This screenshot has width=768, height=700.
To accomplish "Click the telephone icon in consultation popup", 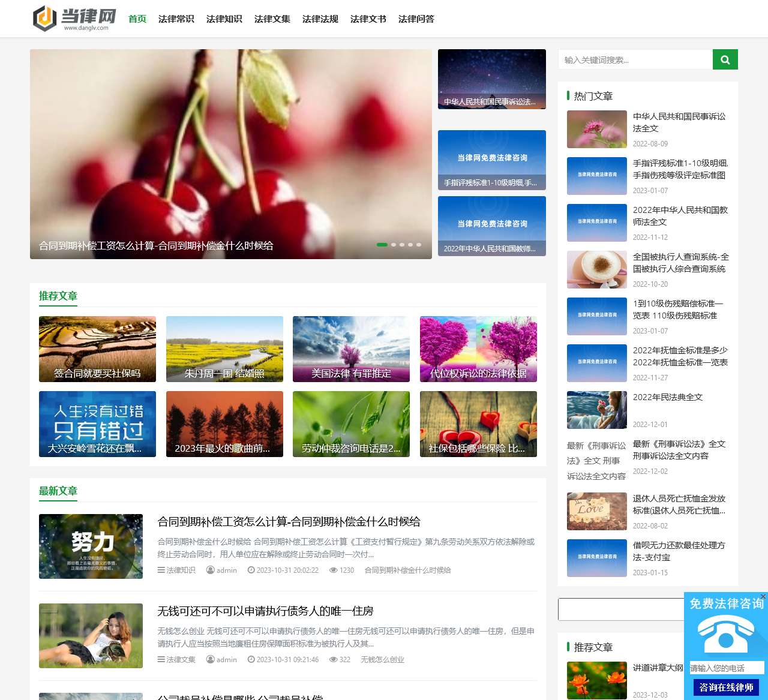I will 726,635.
